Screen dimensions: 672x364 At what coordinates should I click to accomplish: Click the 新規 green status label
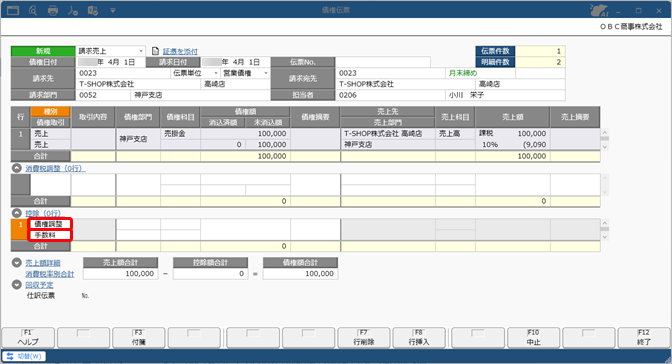[x=43, y=51]
